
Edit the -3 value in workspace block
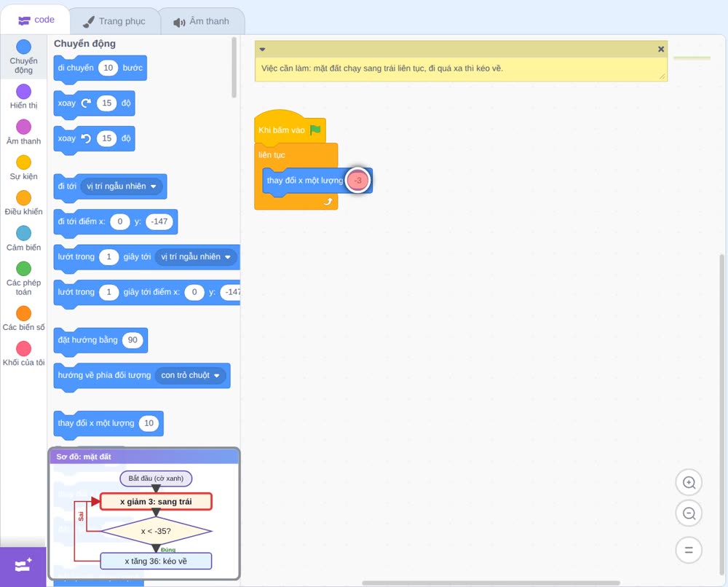(x=358, y=180)
